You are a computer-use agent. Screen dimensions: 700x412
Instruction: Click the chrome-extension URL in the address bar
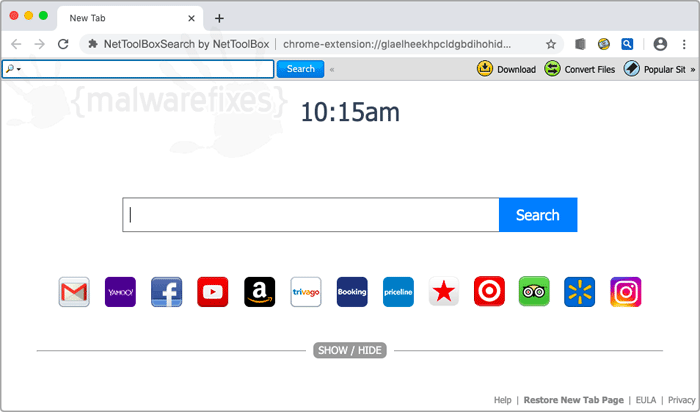397,44
